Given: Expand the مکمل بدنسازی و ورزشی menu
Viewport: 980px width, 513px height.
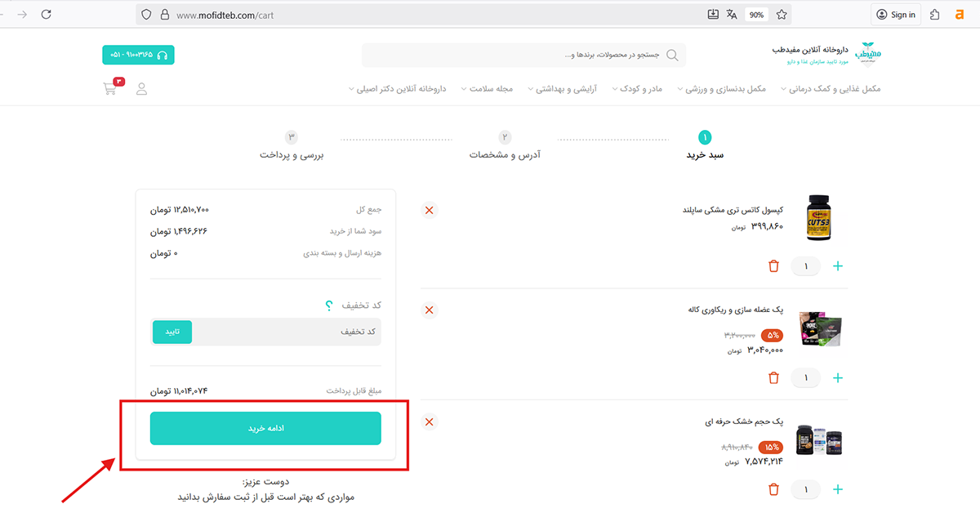Looking at the screenshot, I should pyautogui.click(x=721, y=89).
